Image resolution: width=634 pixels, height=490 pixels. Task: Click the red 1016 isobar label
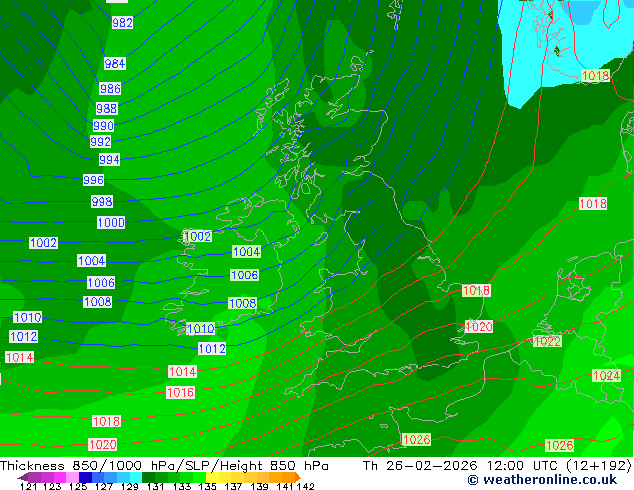click(x=180, y=392)
